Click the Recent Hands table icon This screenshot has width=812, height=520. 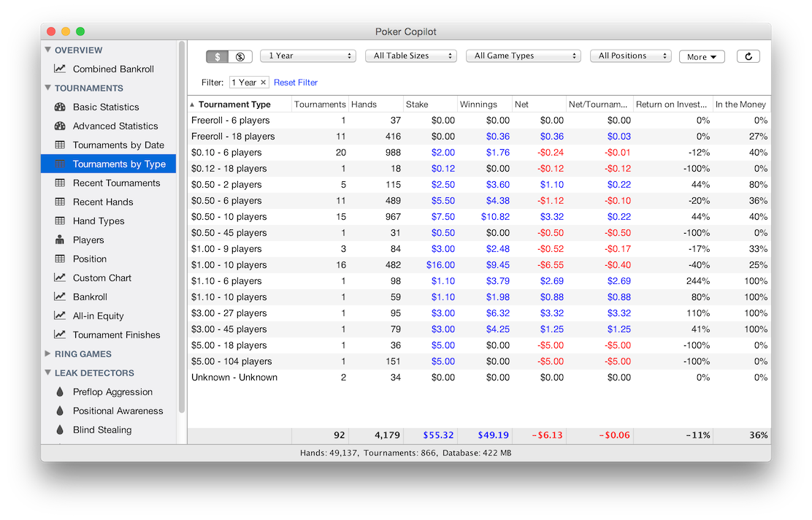[x=60, y=202]
